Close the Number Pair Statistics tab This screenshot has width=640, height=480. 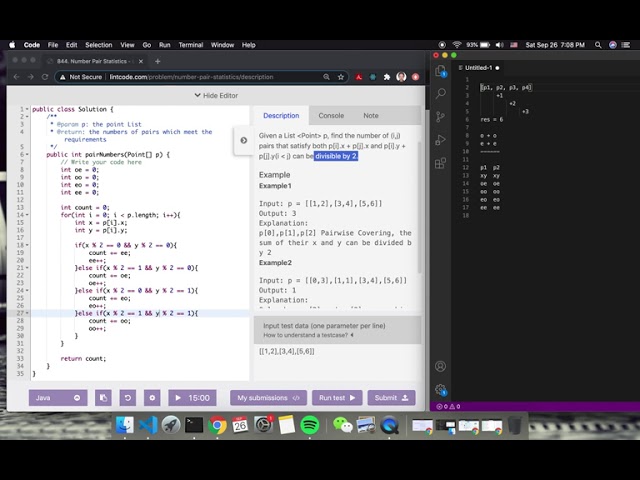click(x=141, y=61)
